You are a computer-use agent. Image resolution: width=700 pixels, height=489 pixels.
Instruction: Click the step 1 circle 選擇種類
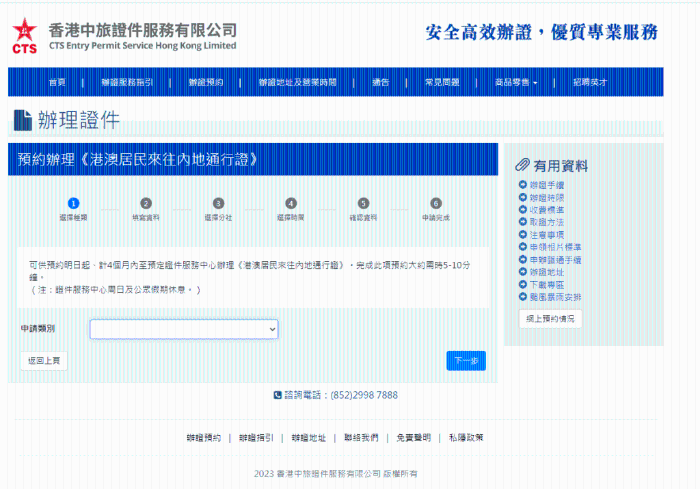73,203
